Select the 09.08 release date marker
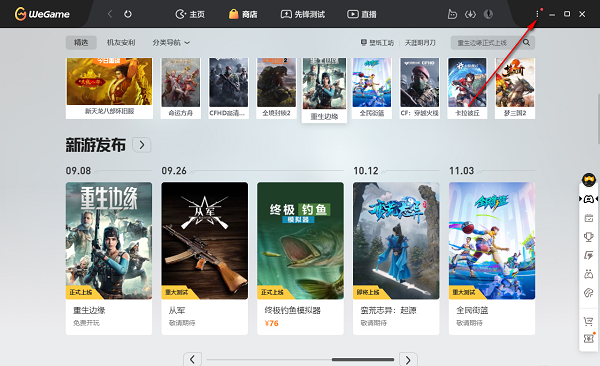Image resolution: width=600 pixels, height=366 pixels. 78,171
